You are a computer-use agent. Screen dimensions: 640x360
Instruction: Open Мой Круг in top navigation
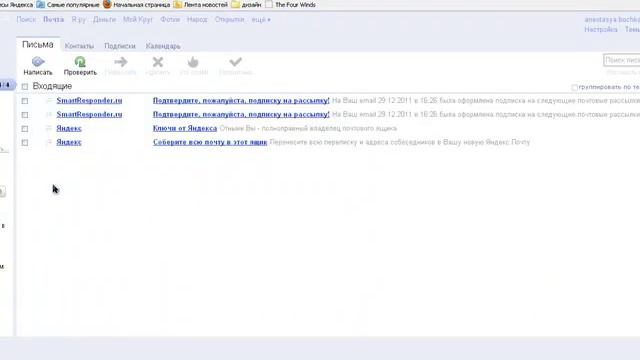tap(138, 20)
